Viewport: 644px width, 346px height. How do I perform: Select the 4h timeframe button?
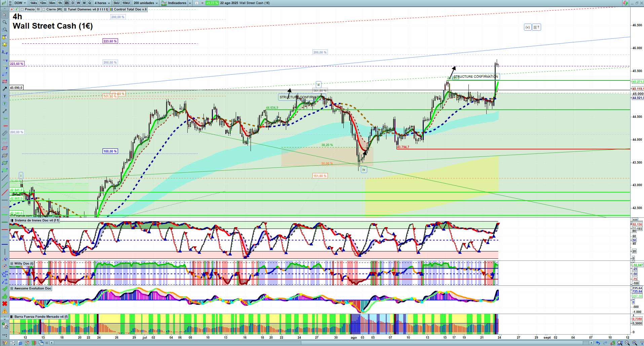[x=67, y=3]
